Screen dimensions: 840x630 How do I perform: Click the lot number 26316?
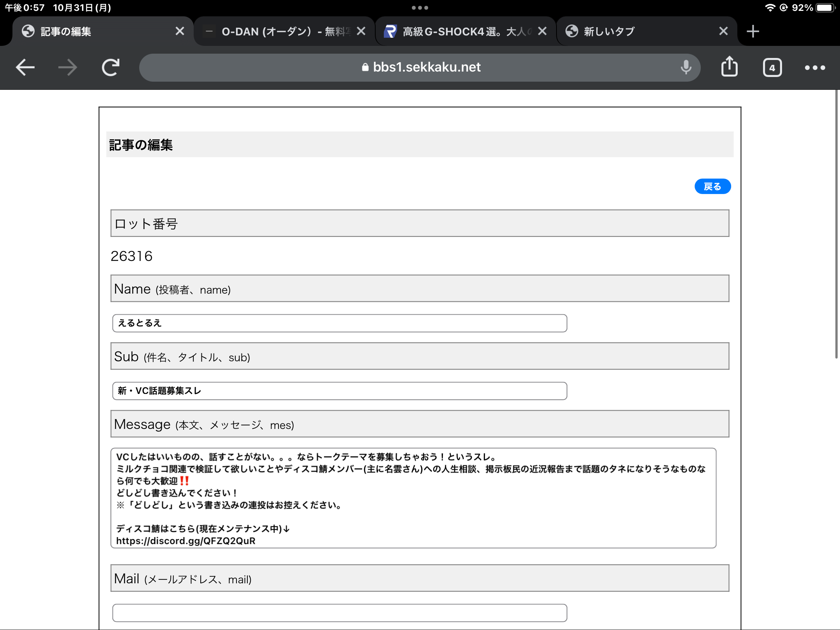pyautogui.click(x=131, y=256)
